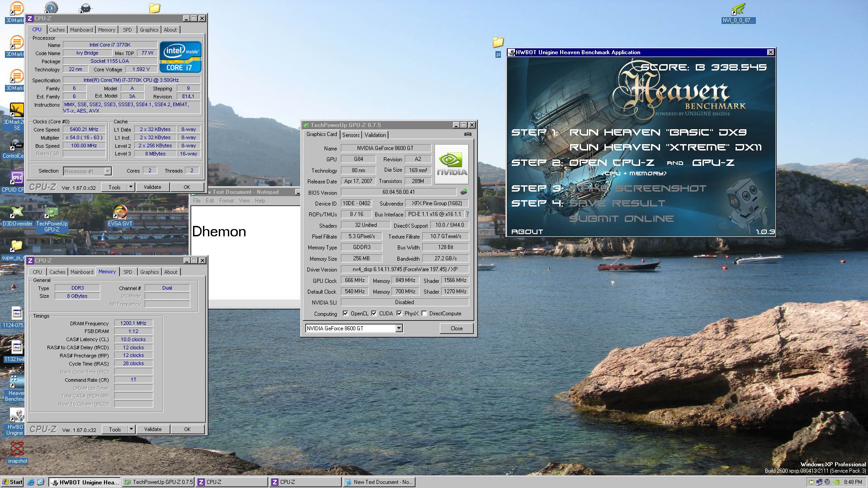Open the Sensors tab in GPU-Z
This screenshot has width=868, height=488.
click(x=351, y=135)
